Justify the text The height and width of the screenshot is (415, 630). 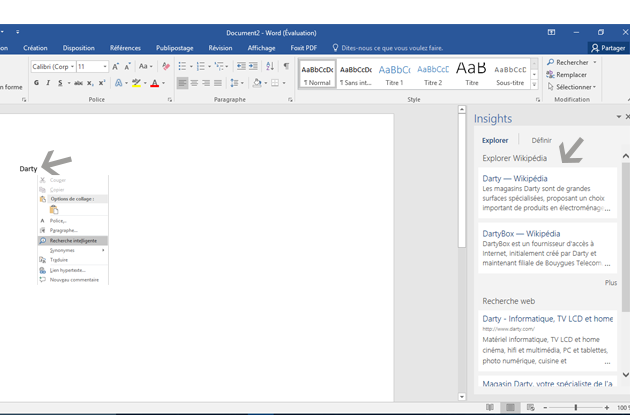coord(218,83)
